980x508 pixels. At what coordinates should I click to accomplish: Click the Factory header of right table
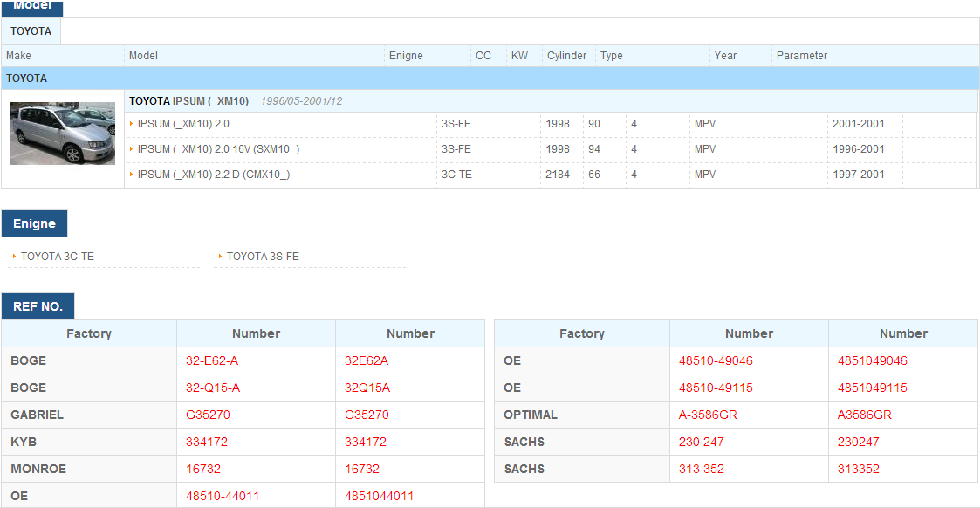click(x=582, y=333)
